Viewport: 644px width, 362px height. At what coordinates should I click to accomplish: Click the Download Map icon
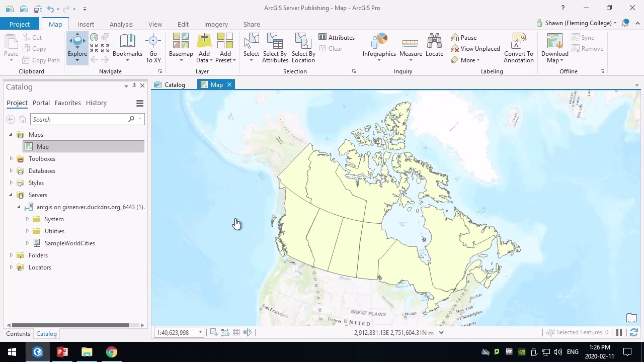point(554,41)
